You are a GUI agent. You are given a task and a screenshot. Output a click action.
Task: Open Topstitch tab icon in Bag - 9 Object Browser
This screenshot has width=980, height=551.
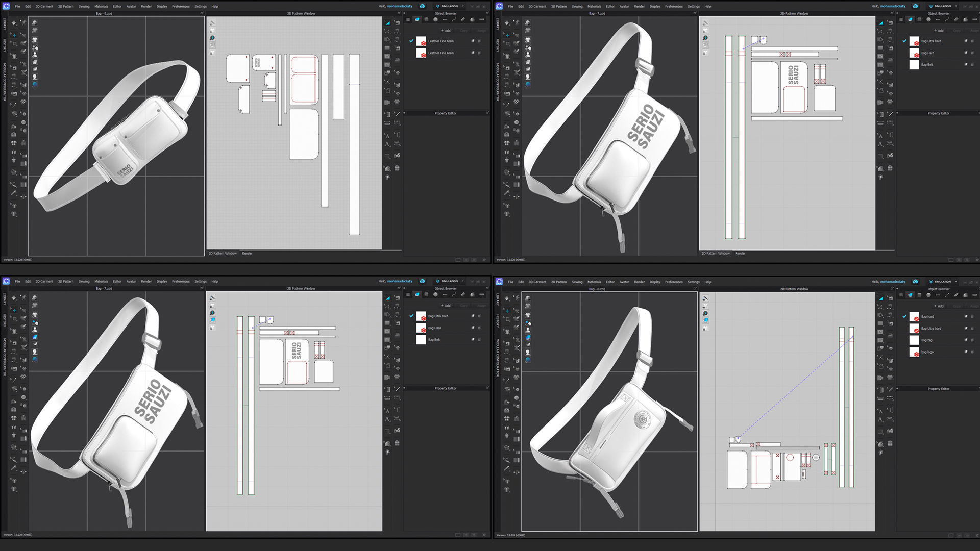point(454,19)
